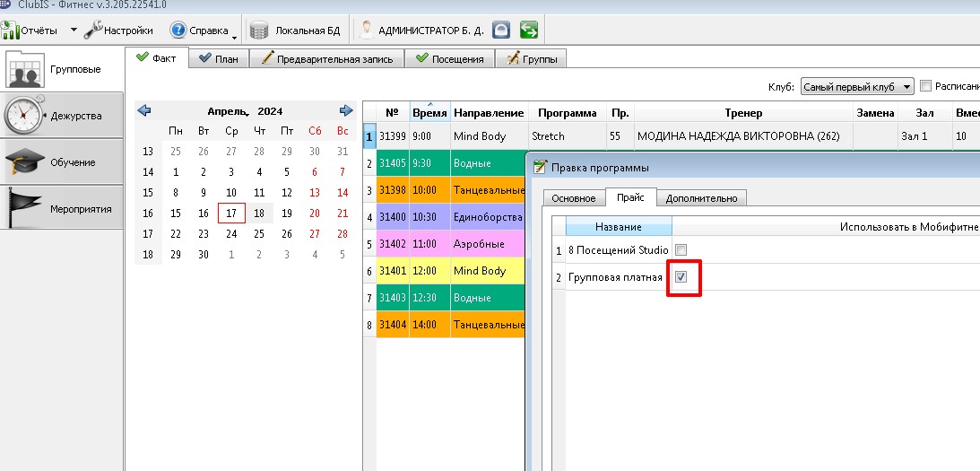Enable checkbox for 8 Посещений Studio

[x=681, y=250]
